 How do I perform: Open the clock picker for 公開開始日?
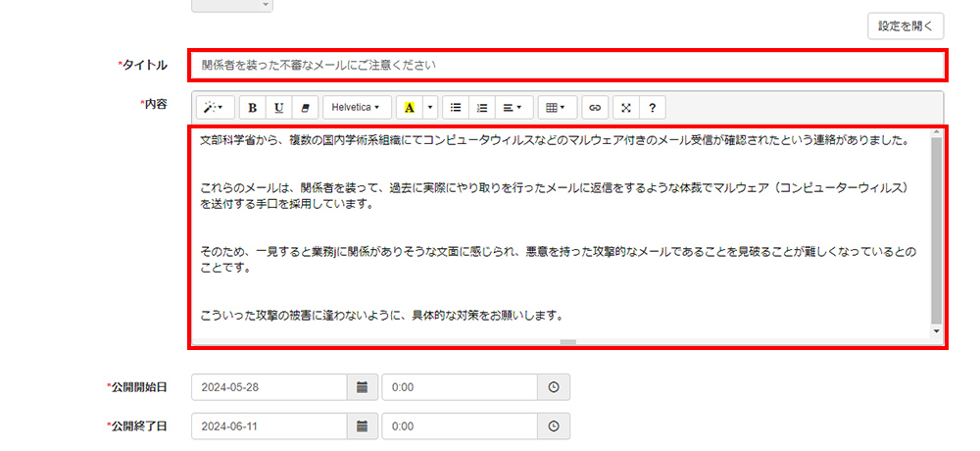coord(554,387)
